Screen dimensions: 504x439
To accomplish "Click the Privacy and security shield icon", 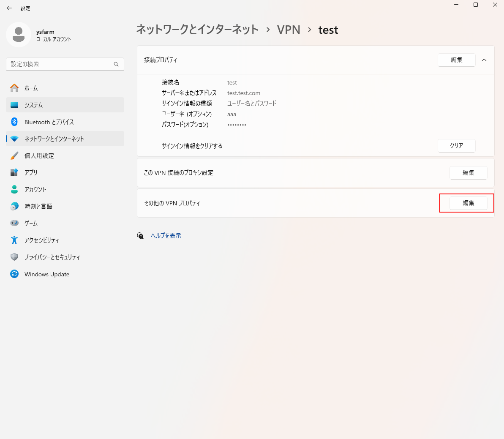I will [14, 257].
